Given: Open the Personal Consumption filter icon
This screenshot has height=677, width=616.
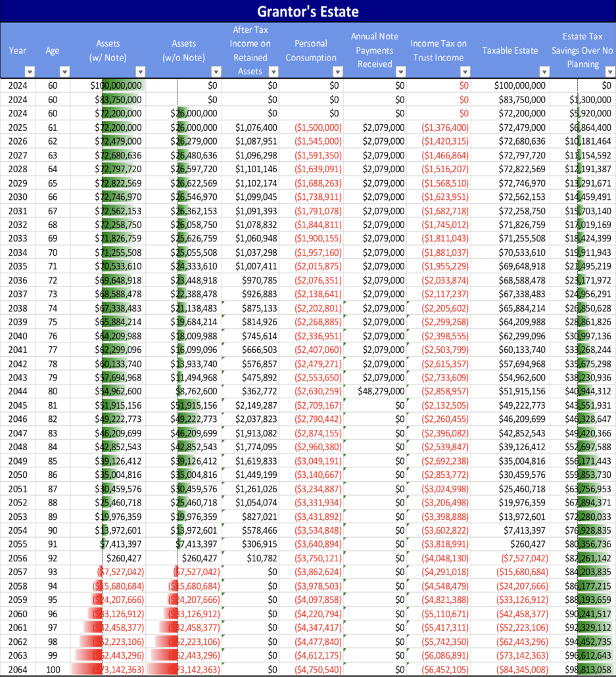Looking at the screenshot, I should pyautogui.click(x=338, y=73).
